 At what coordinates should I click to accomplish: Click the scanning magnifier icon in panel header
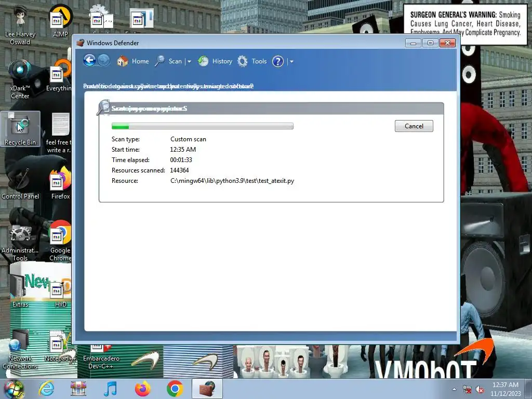pyautogui.click(x=103, y=107)
